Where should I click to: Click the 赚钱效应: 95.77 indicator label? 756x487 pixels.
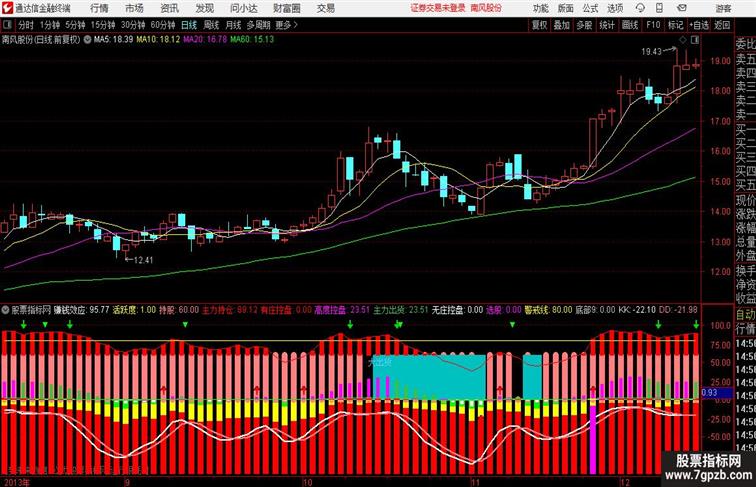(81, 310)
